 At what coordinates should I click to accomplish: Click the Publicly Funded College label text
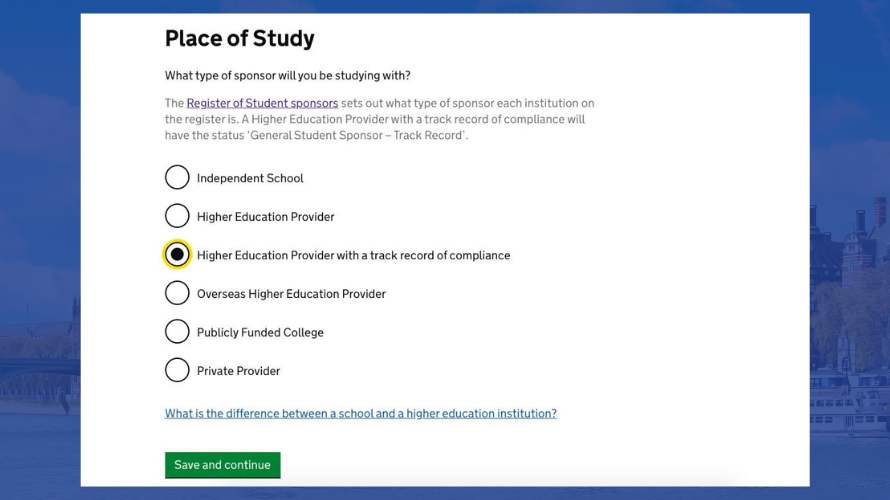[x=260, y=333]
